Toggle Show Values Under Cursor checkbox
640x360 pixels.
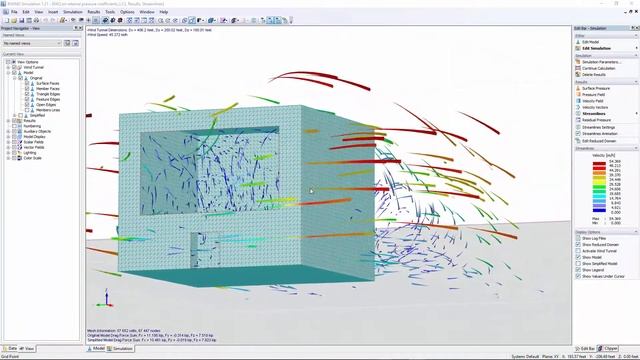pyautogui.click(x=578, y=276)
